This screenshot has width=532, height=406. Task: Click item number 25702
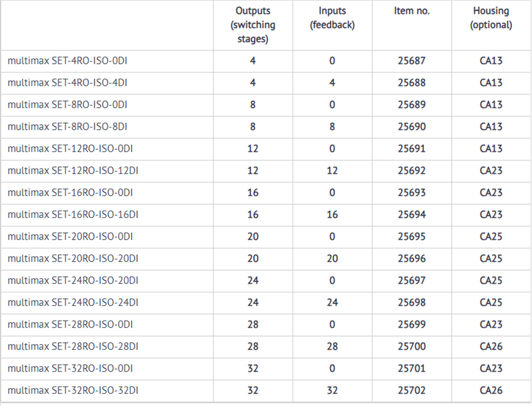411,390
